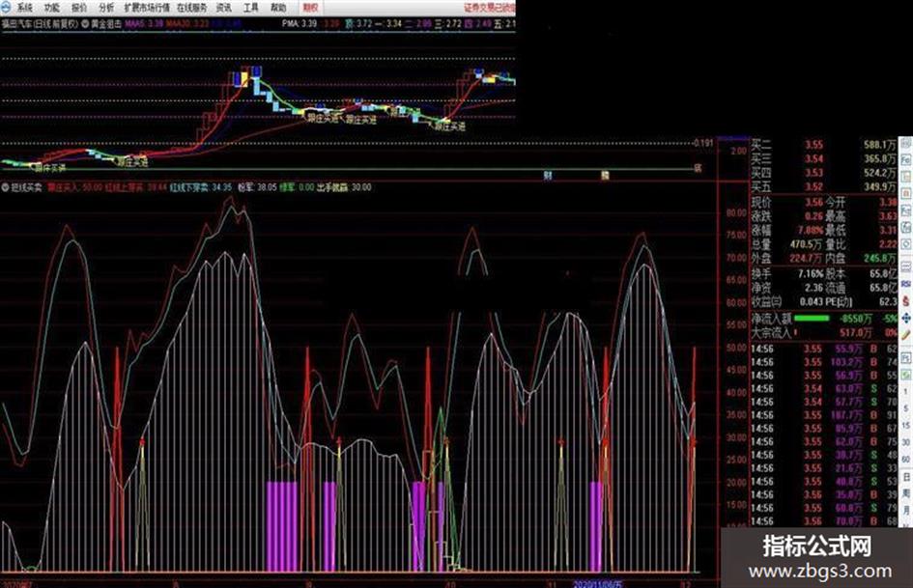Click the 买五 order row

tap(823, 187)
